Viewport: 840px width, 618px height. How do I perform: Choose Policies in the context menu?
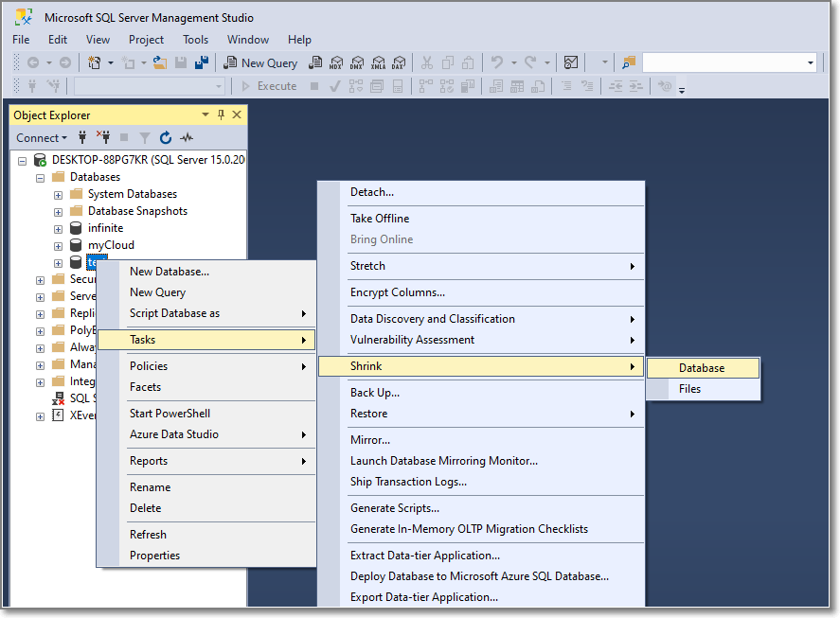(206, 365)
